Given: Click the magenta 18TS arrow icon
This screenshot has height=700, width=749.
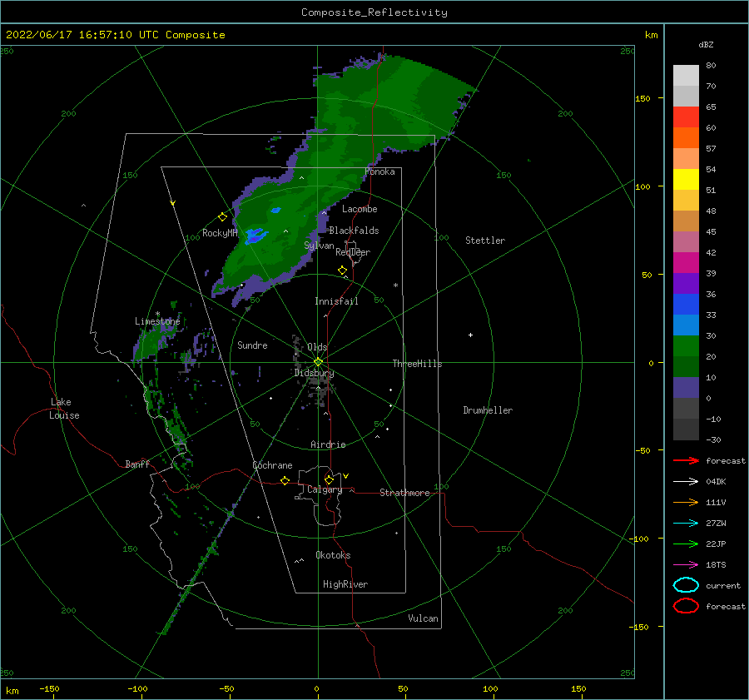Looking at the screenshot, I should [686, 565].
